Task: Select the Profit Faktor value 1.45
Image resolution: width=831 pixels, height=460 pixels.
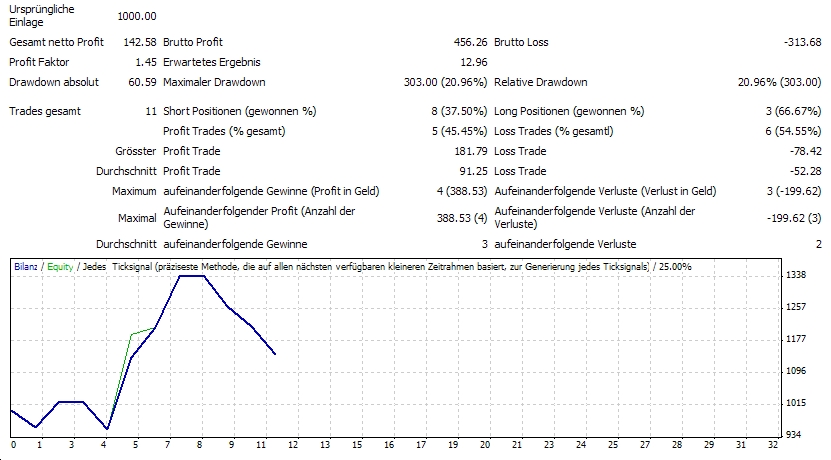Action: tap(146, 63)
